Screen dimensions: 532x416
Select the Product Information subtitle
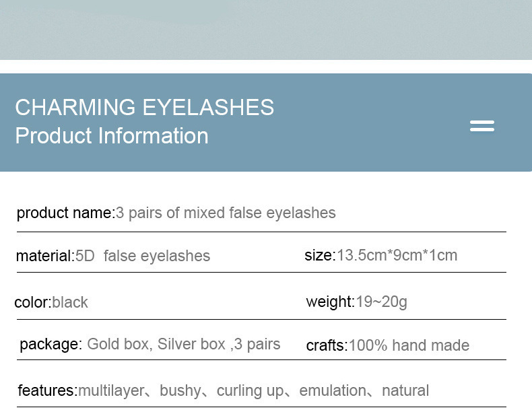(112, 136)
